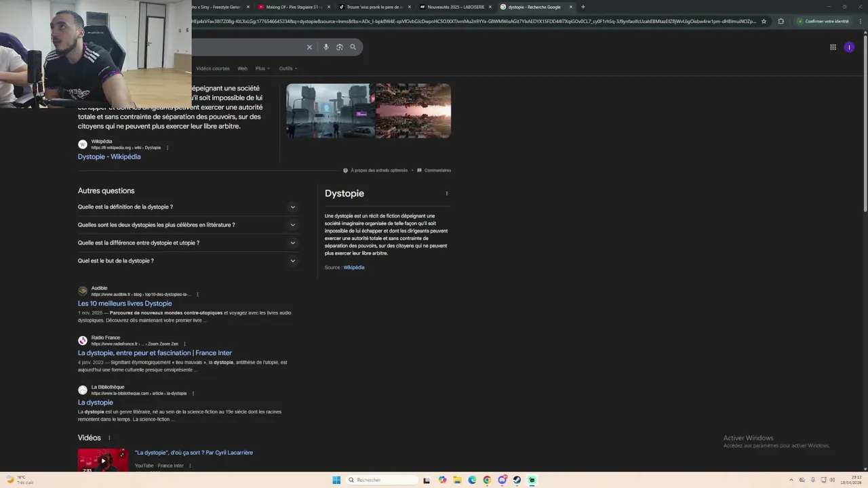The height and width of the screenshot is (488, 868).
Task: Open Google Lens image search icon
Action: click(x=340, y=47)
